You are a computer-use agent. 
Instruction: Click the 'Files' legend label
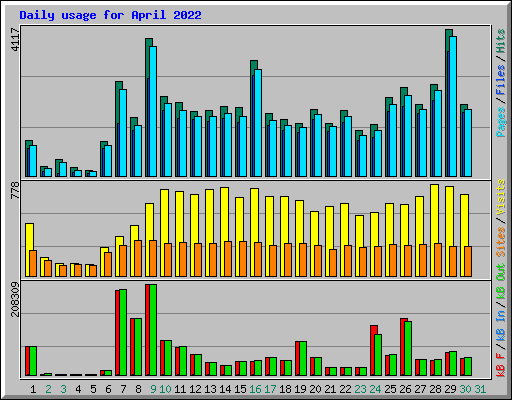[x=501, y=79]
